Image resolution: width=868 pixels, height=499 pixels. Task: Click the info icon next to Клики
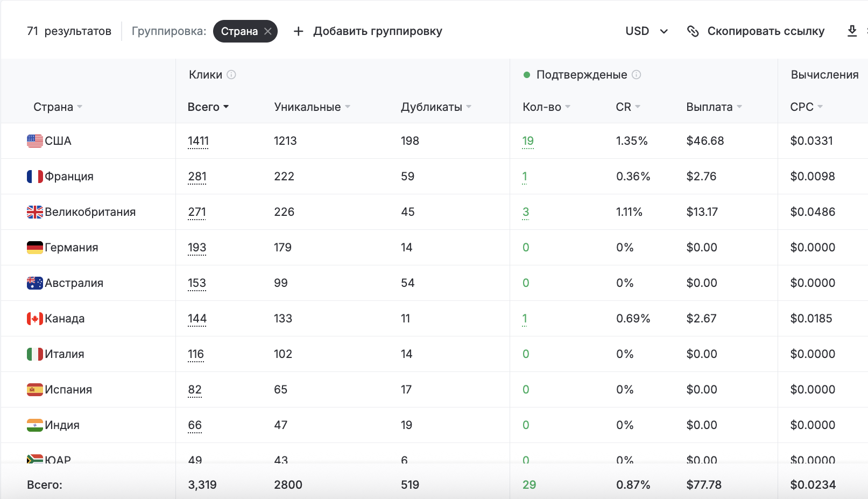tap(231, 75)
